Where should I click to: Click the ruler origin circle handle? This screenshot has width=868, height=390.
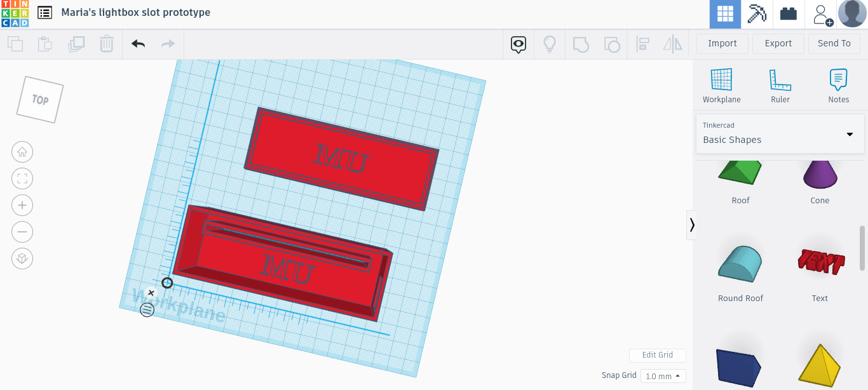167,283
